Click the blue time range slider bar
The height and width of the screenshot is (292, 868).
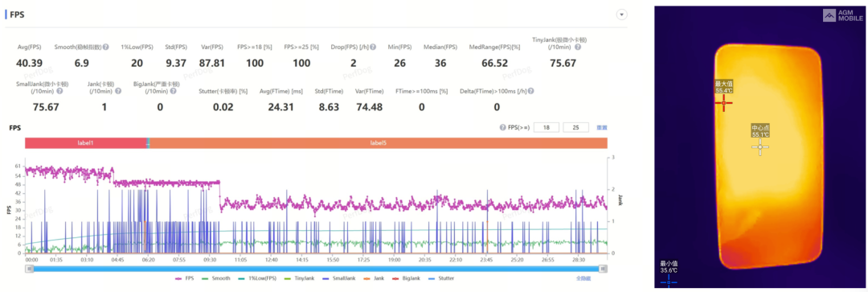click(316, 268)
